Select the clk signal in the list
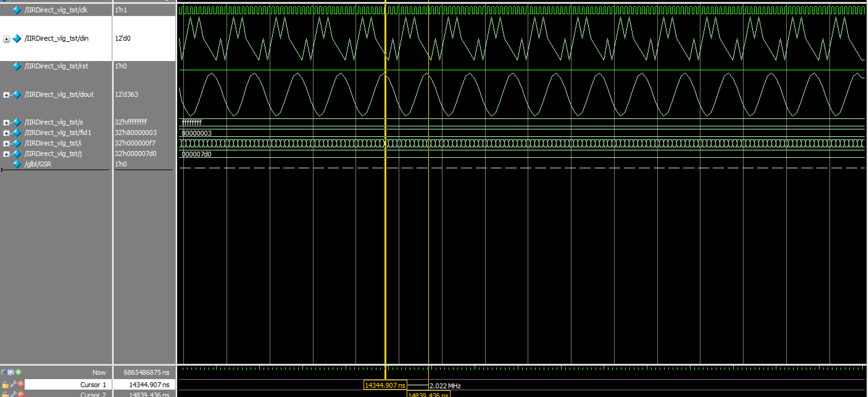The height and width of the screenshot is (397, 868). click(x=56, y=10)
